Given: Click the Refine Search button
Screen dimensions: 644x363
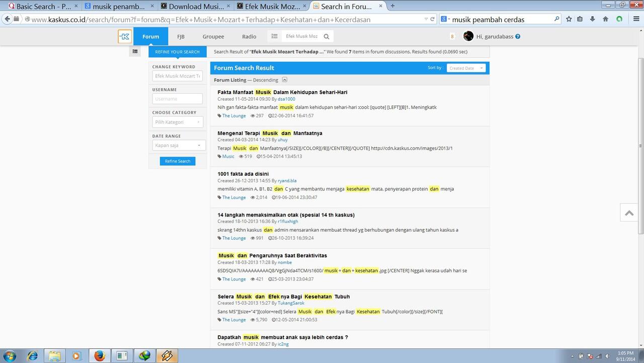Looking at the screenshot, I should pyautogui.click(x=178, y=161).
